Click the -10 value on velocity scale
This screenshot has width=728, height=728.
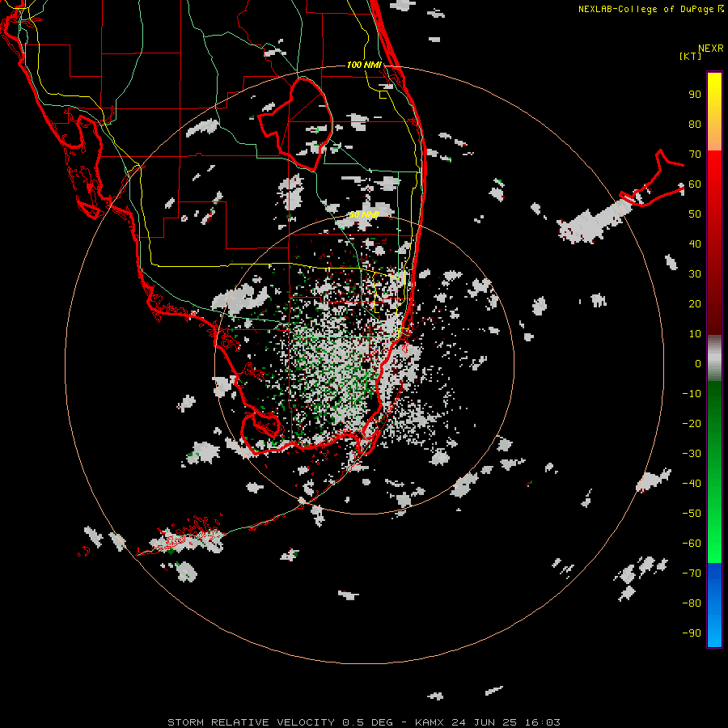click(692, 394)
